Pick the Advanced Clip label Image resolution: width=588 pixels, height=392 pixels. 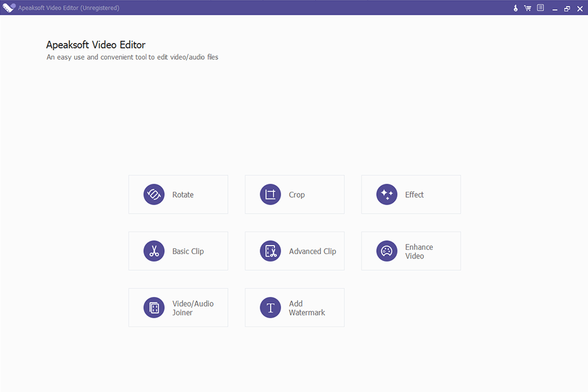312,251
